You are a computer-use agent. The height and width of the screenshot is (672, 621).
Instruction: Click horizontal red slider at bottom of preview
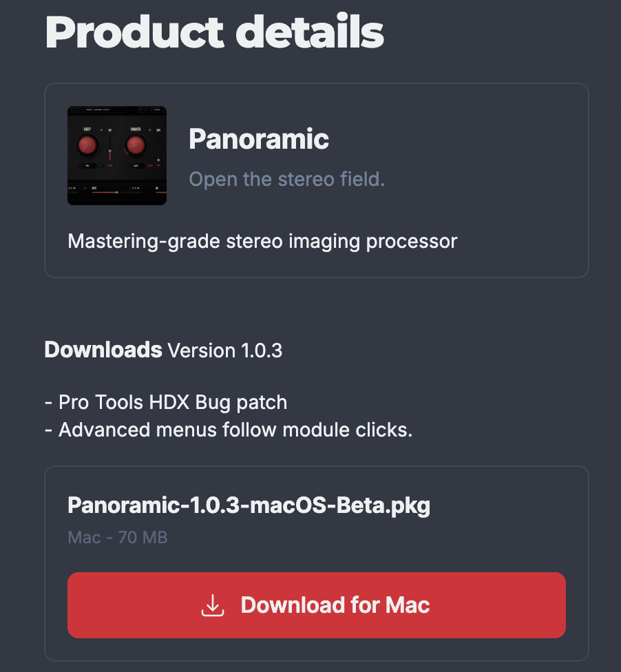coord(116,192)
